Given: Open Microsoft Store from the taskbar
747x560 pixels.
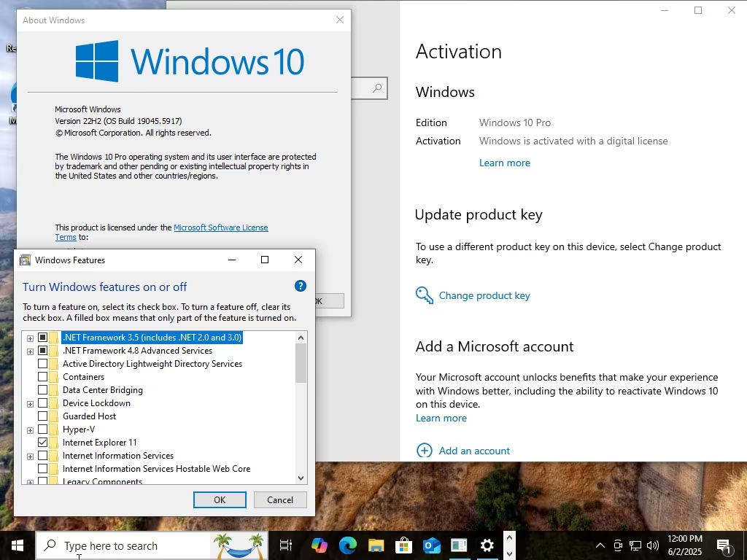Looking at the screenshot, I should coord(403,545).
